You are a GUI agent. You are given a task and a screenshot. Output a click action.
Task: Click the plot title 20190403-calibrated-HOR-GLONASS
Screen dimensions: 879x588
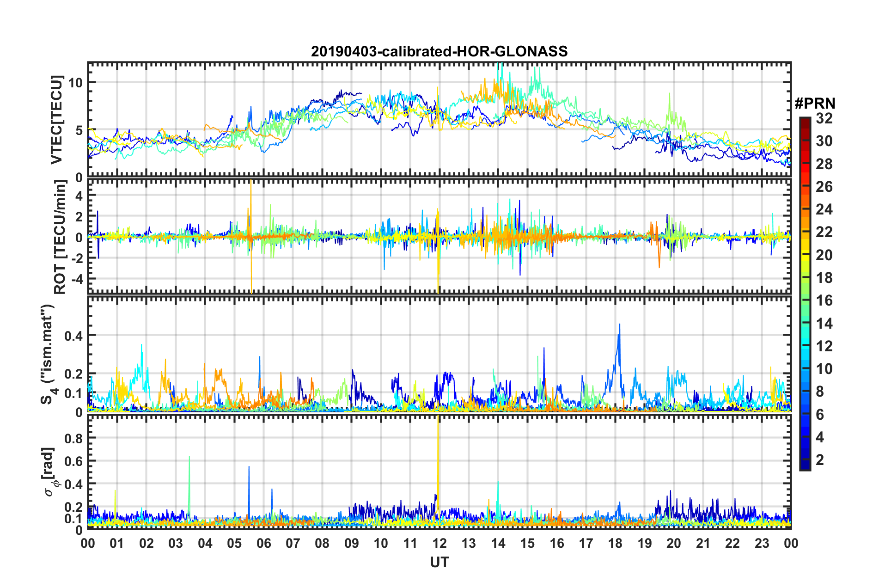(x=439, y=51)
